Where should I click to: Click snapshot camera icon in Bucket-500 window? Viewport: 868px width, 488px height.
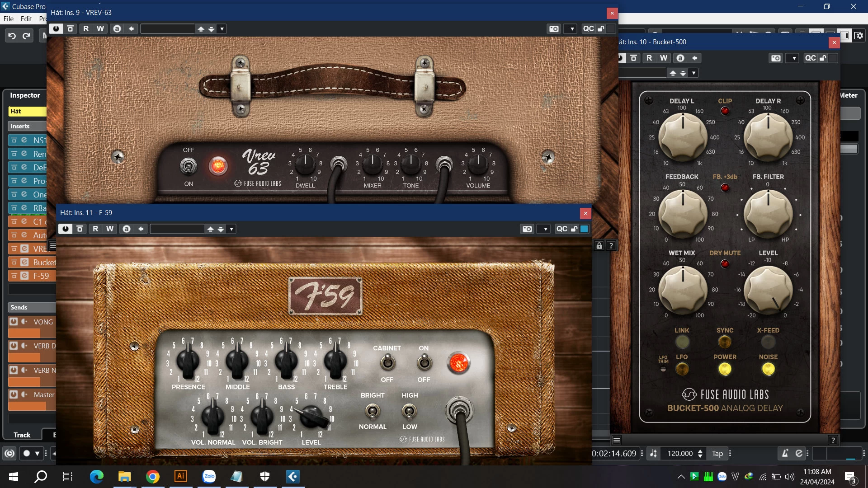[776, 58]
